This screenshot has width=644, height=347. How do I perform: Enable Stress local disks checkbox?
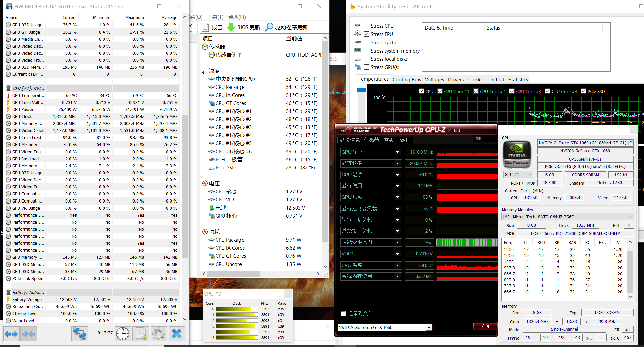click(x=367, y=59)
